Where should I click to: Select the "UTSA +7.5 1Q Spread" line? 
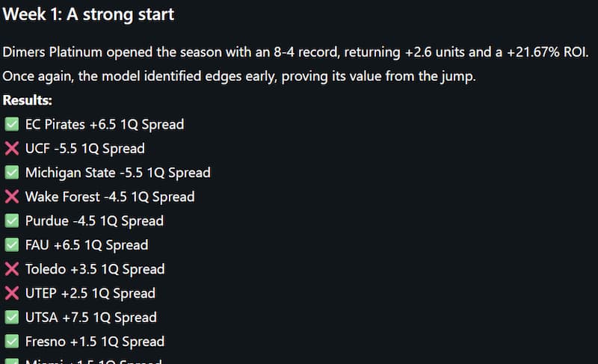click(91, 318)
